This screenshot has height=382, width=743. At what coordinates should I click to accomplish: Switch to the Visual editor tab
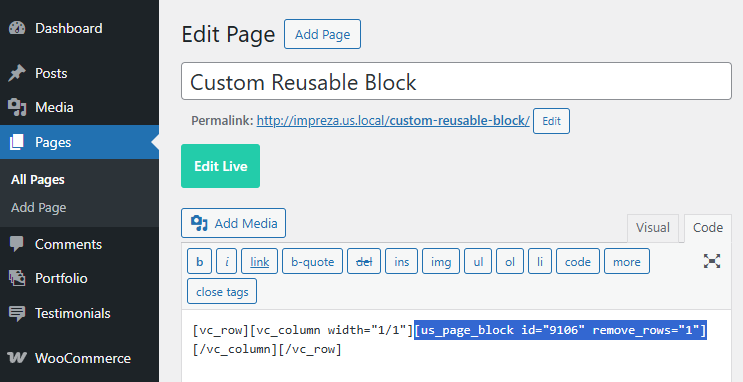click(x=652, y=228)
